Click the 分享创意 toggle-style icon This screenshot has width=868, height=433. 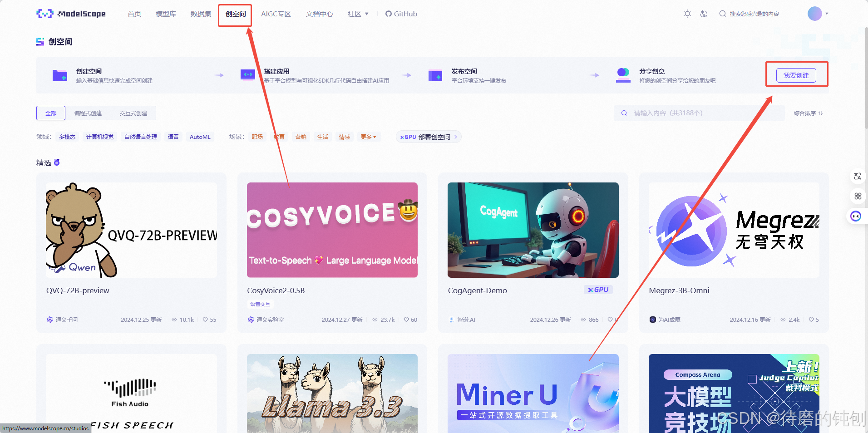pyautogui.click(x=623, y=75)
